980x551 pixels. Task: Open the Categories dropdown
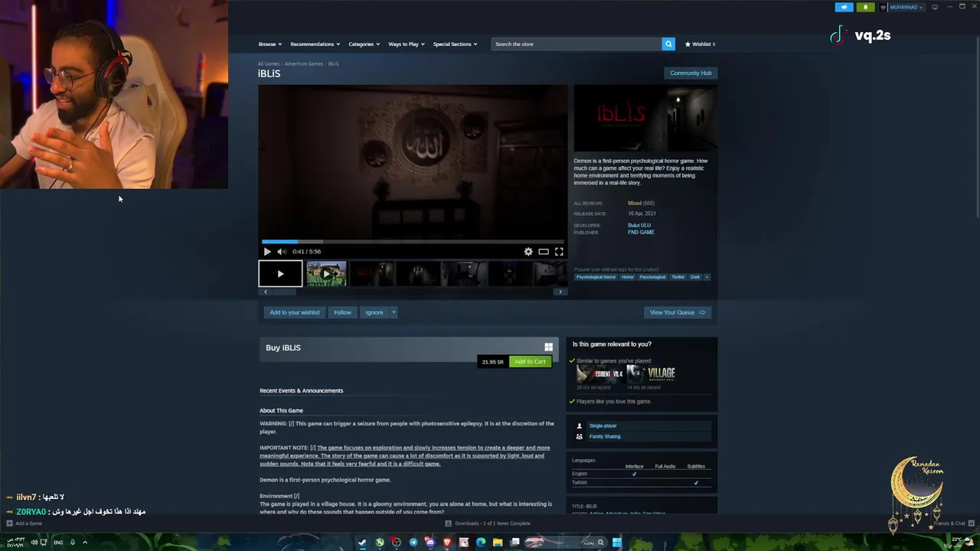(364, 44)
